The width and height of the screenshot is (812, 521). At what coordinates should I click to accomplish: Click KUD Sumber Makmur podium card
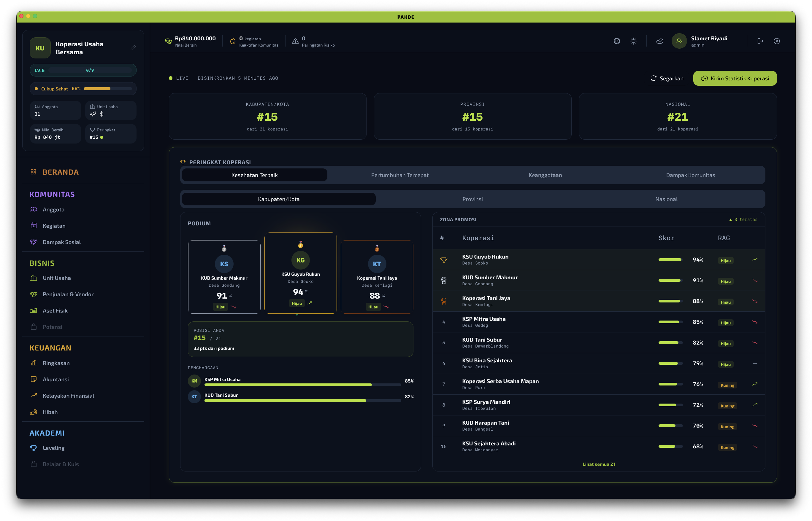click(x=224, y=277)
